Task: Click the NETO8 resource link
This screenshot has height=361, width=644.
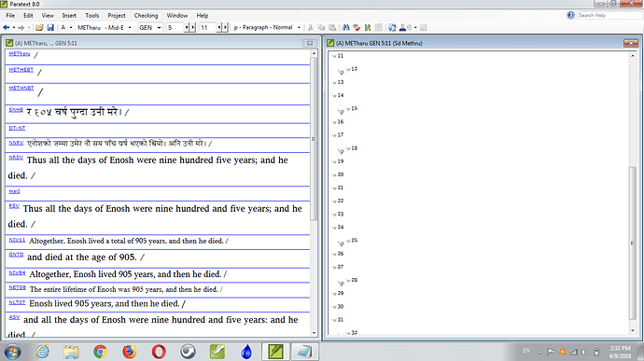Action: coord(17,287)
